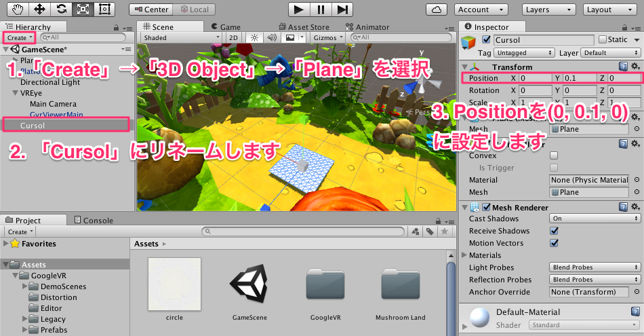Select Directional Light in Hierarchy

(50, 82)
